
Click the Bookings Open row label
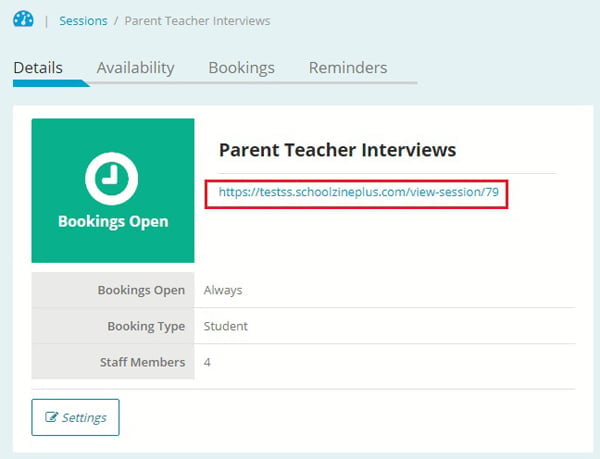pos(141,290)
